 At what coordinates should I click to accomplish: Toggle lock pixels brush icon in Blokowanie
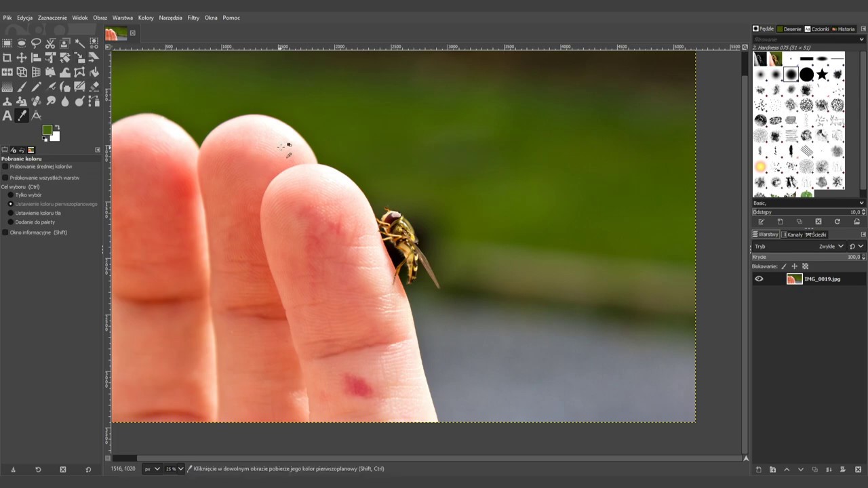coord(784,266)
